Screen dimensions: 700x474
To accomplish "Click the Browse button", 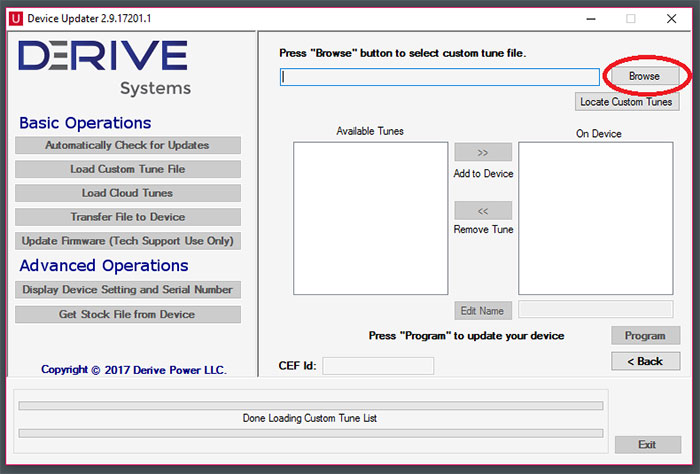I will 644,77.
